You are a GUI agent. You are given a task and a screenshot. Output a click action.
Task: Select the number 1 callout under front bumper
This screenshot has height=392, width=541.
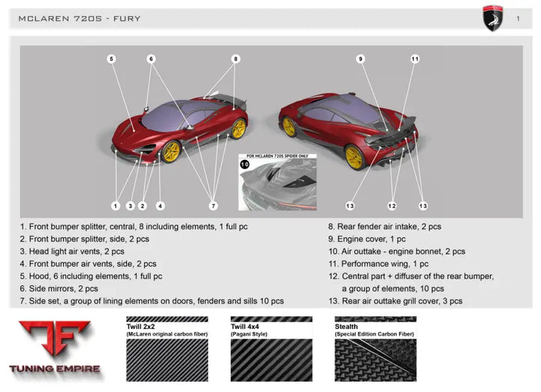coord(115,205)
